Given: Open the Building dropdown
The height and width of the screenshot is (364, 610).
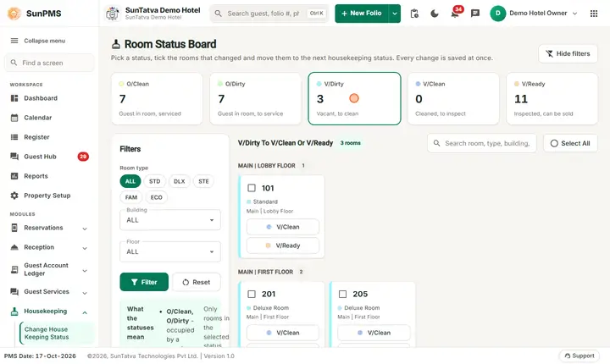Looking at the screenshot, I should [170, 220].
